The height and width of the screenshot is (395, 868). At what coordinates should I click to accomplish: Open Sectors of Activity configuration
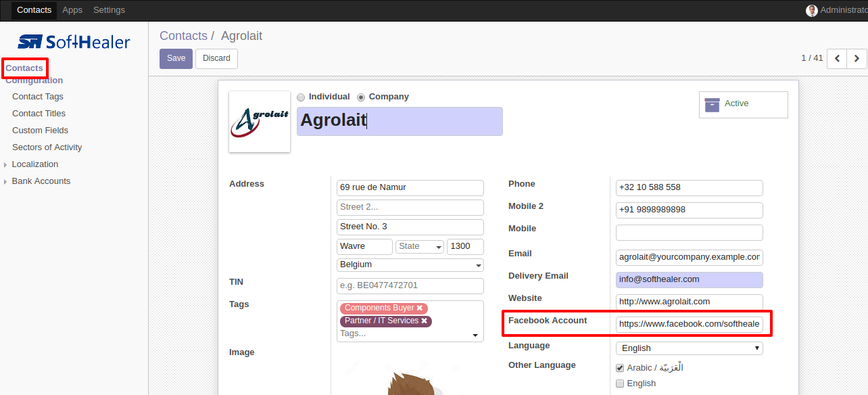click(47, 147)
